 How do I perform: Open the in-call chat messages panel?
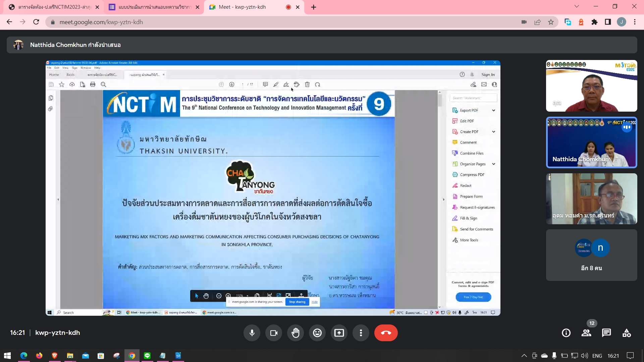606,333
